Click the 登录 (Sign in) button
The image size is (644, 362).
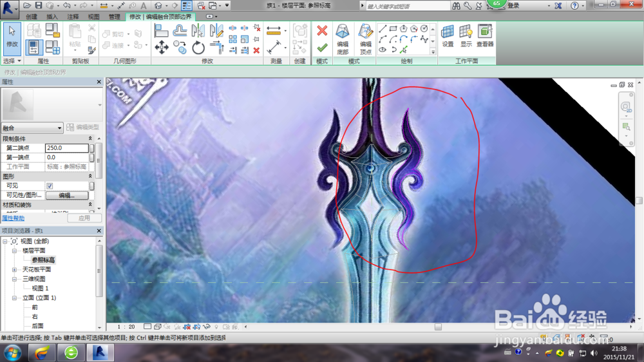(x=513, y=6)
